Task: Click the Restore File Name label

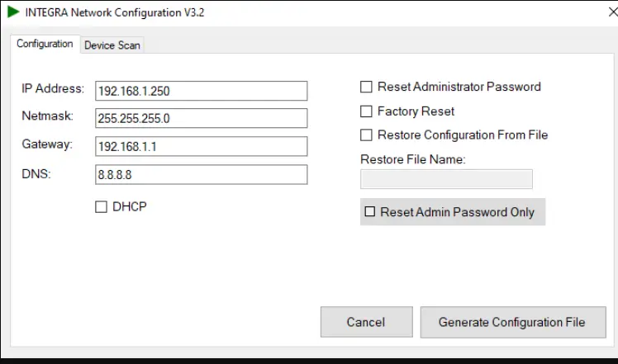Action: 412,159
